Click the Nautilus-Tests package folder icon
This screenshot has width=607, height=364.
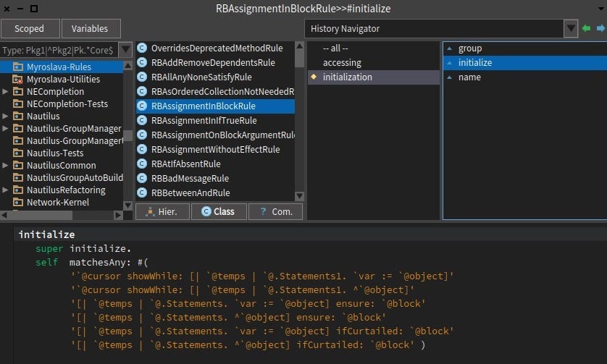point(18,153)
